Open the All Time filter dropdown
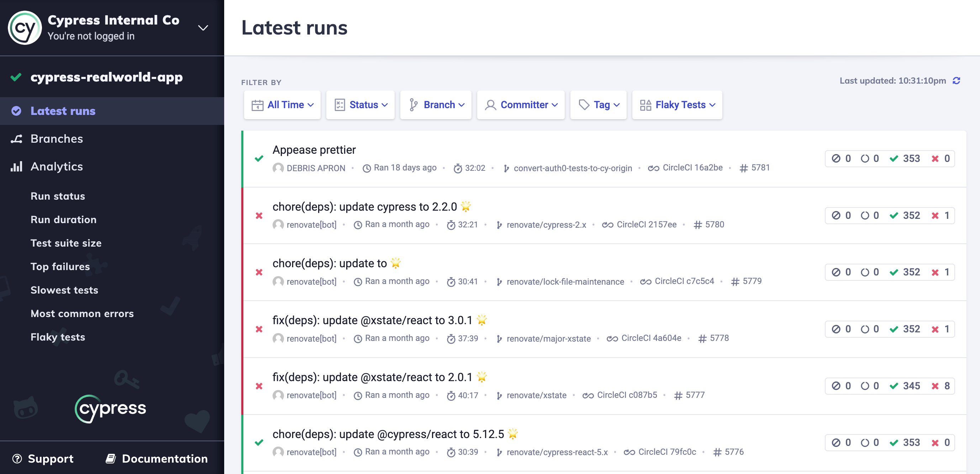The image size is (980, 474). coord(282,105)
